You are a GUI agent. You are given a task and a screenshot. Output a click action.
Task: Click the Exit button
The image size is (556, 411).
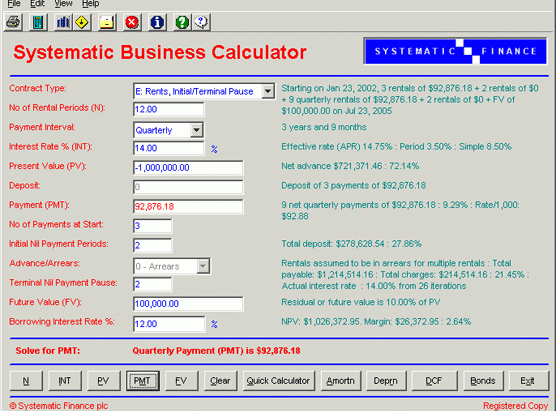click(529, 381)
